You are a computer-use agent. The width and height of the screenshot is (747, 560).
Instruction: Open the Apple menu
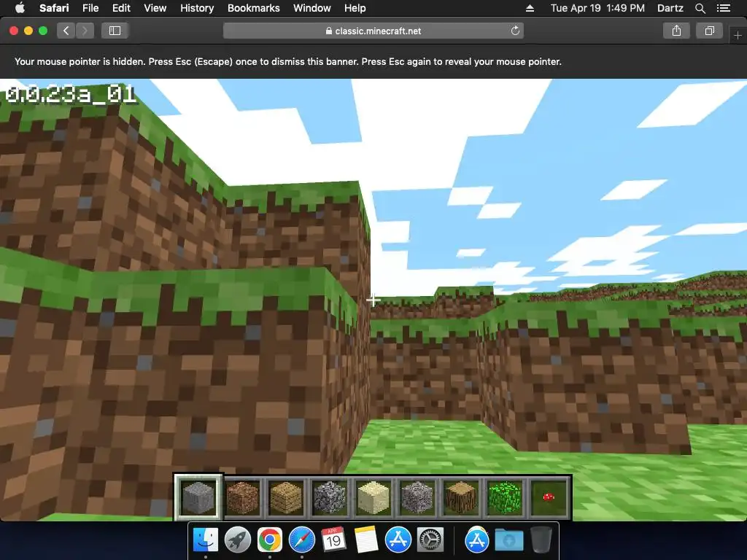(x=20, y=8)
